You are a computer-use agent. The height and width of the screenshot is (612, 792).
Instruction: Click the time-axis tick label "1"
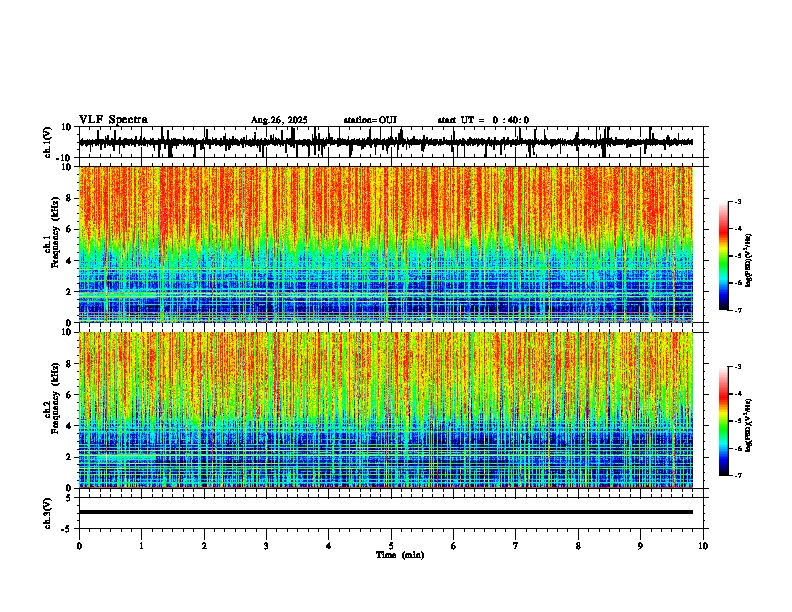click(x=141, y=546)
